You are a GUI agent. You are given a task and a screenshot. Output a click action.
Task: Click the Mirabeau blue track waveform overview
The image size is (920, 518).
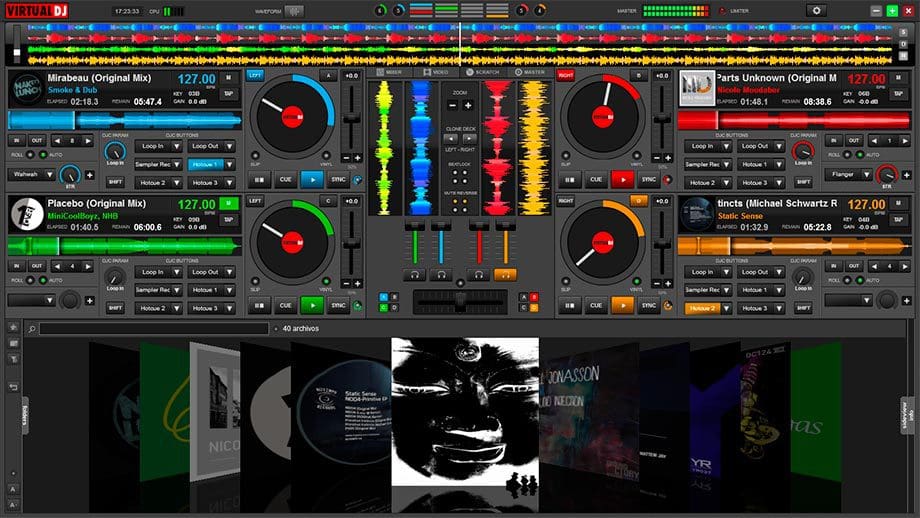coord(124,121)
